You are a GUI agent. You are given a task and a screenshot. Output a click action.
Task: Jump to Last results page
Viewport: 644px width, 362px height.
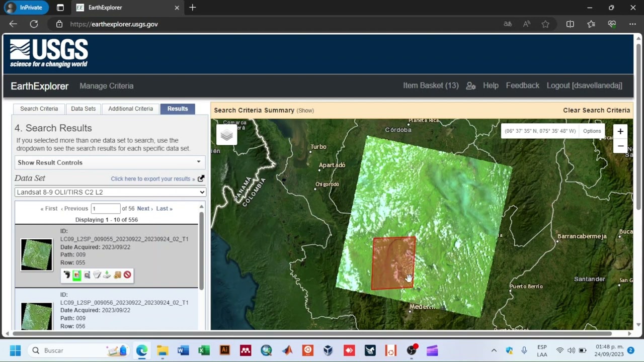[164, 208]
